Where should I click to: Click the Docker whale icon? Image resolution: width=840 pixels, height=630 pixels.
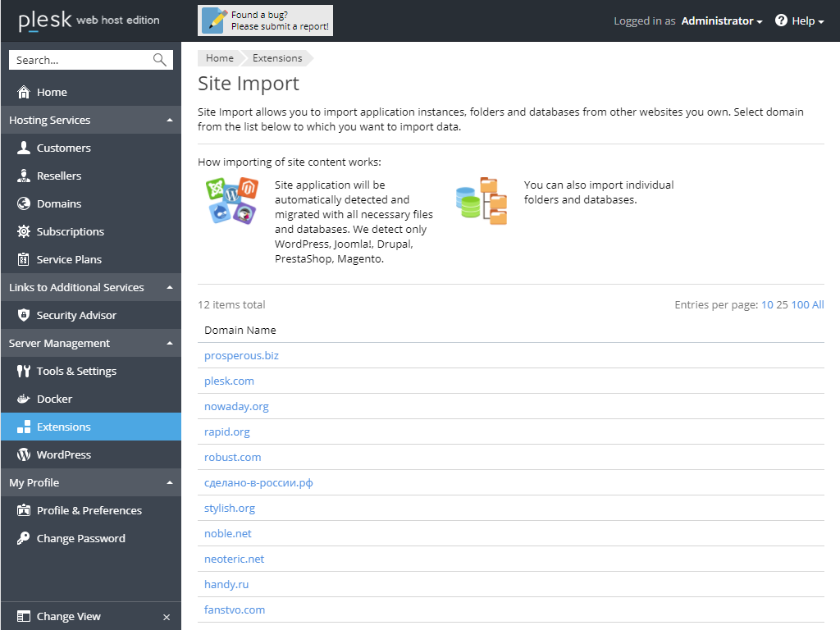23,399
